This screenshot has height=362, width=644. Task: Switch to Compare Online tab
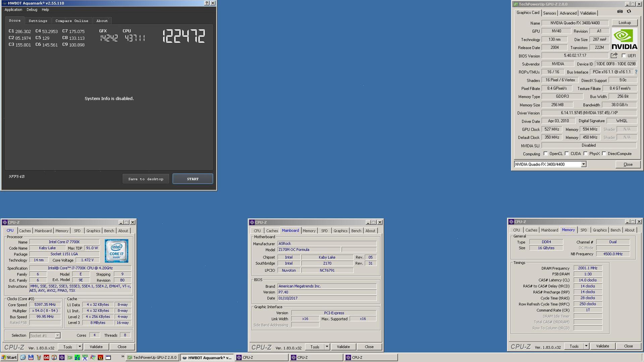point(72,21)
